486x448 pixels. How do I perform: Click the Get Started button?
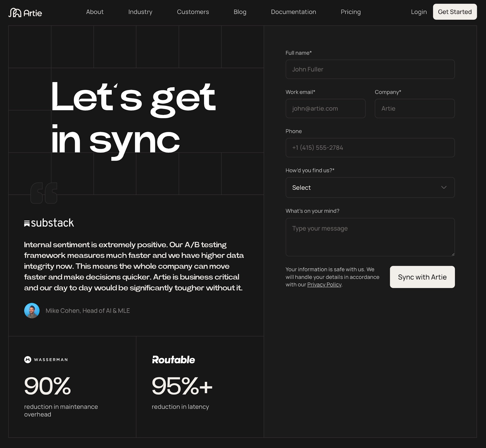(455, 12)
